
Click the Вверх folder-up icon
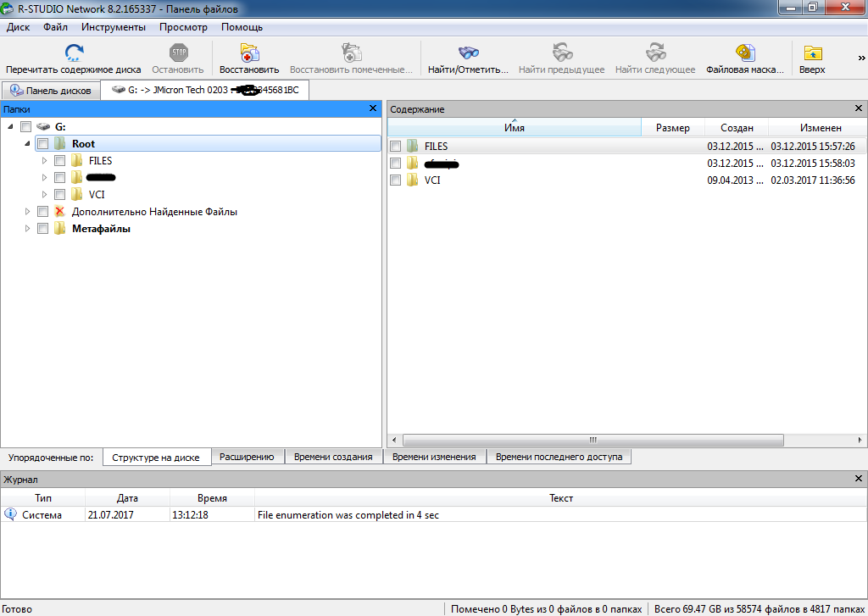coord(812,53)
